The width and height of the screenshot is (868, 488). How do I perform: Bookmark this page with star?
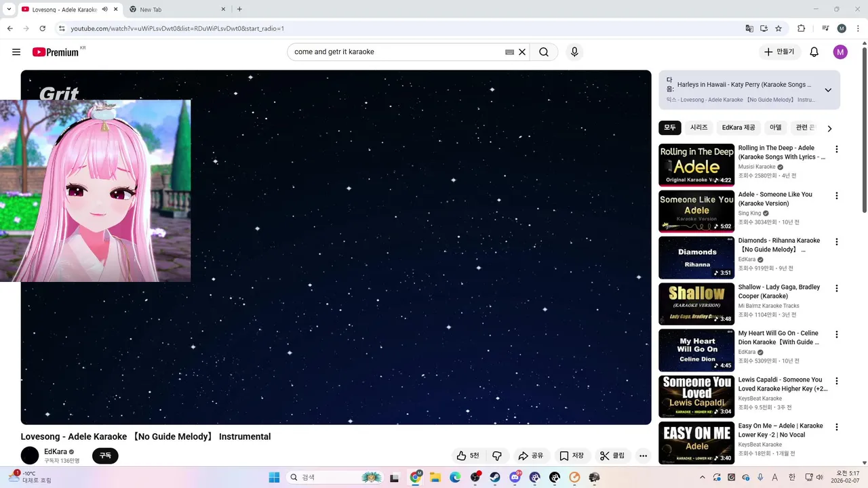[x=778, y=28]
